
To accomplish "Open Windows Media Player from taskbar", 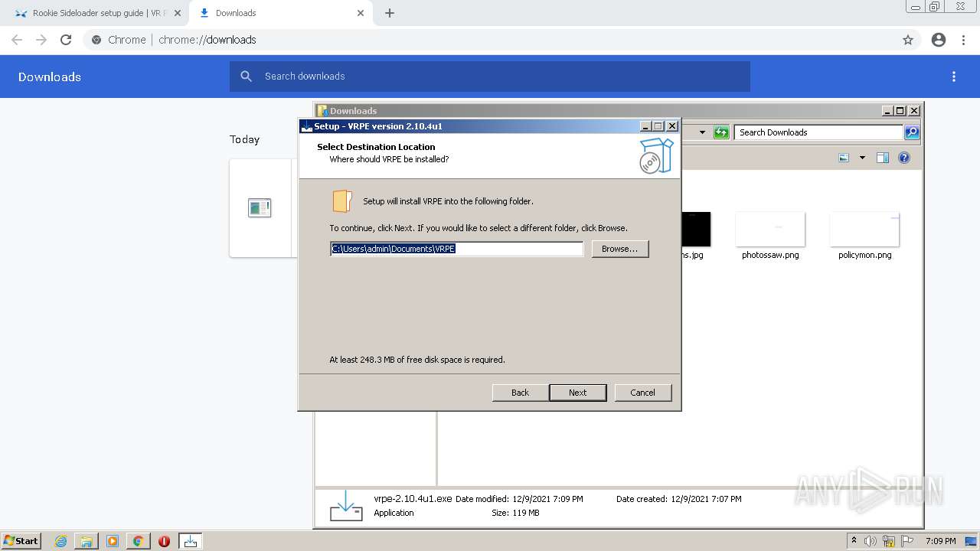I will pos(113,541).
